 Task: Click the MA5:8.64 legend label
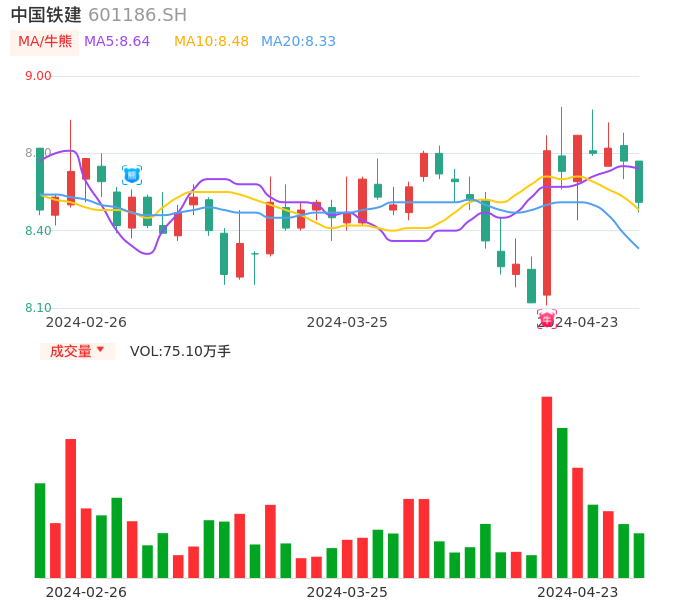point(117,42)
